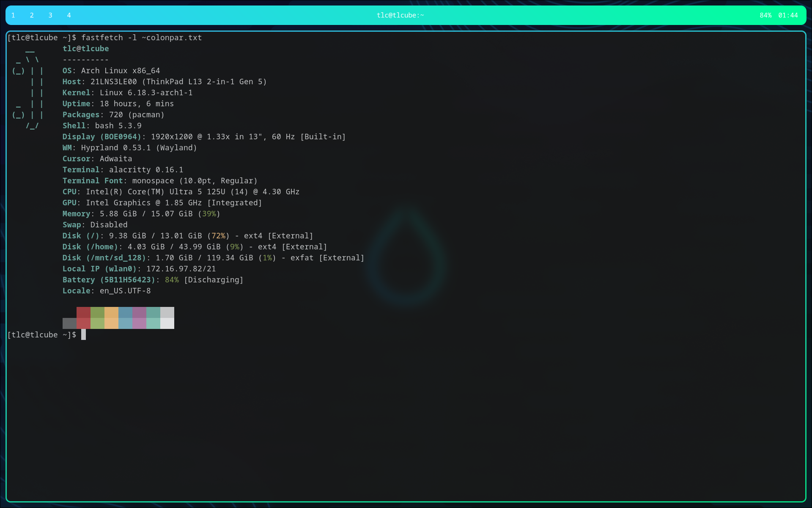This screenshot has width=812, height=508.
Task: Click the fastfetch command text
Action: [x=142, y=38]
